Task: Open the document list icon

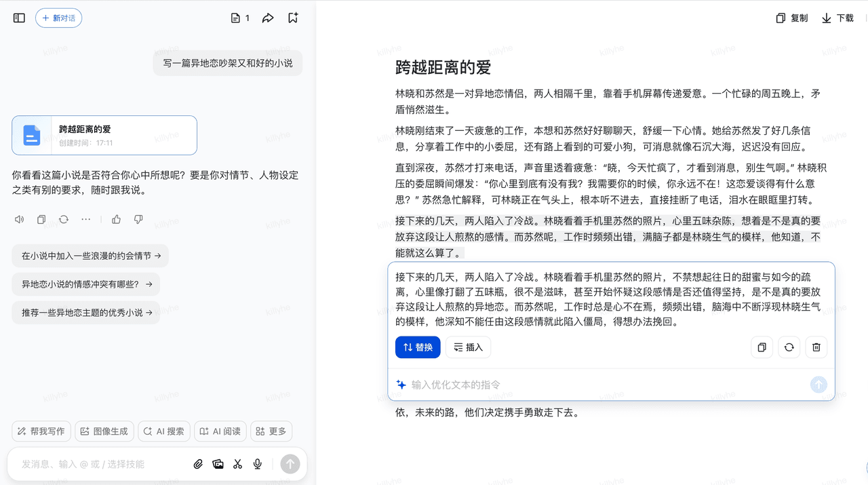Action: pos(239,18)
